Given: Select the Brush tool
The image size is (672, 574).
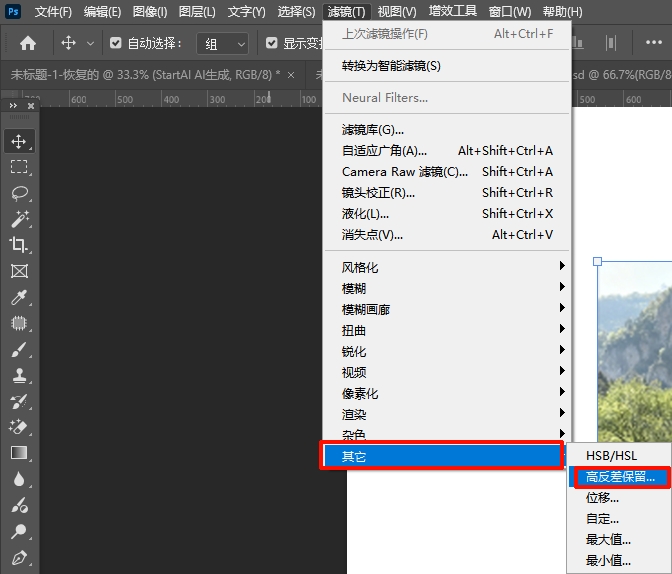Looking at the screenshot, I should tap(19, 349).
